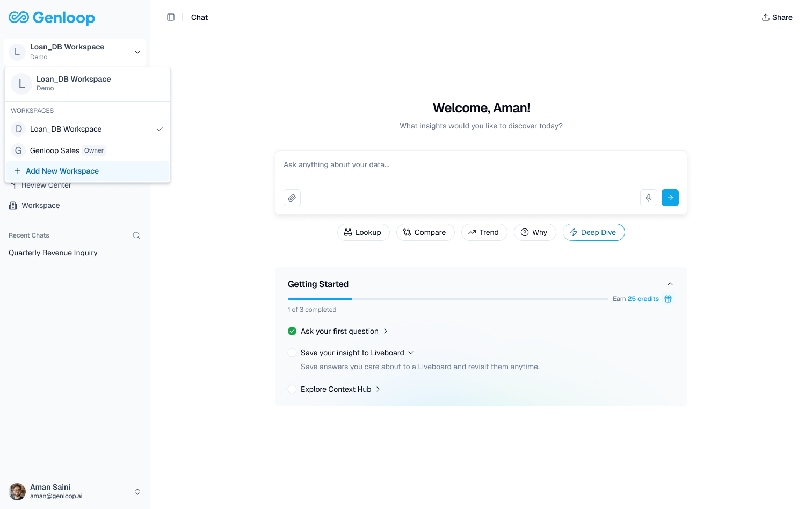Click the Getting Started progress bar

448,299
